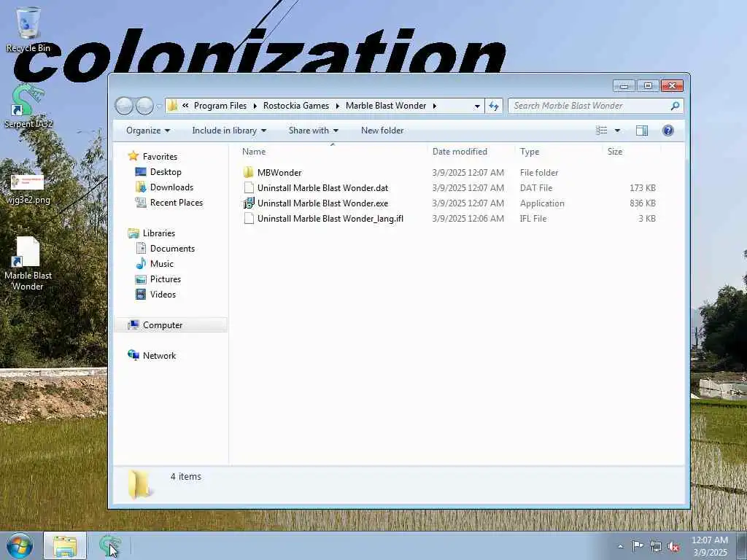Open the network tray icon
Image resolution: width=747 pixels, height=560 pixels.
tap(656, 547)
